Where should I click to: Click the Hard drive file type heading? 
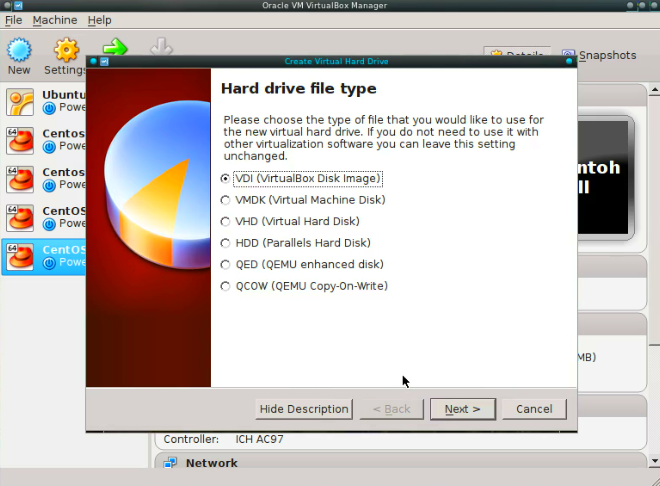(x=298, y=89)
